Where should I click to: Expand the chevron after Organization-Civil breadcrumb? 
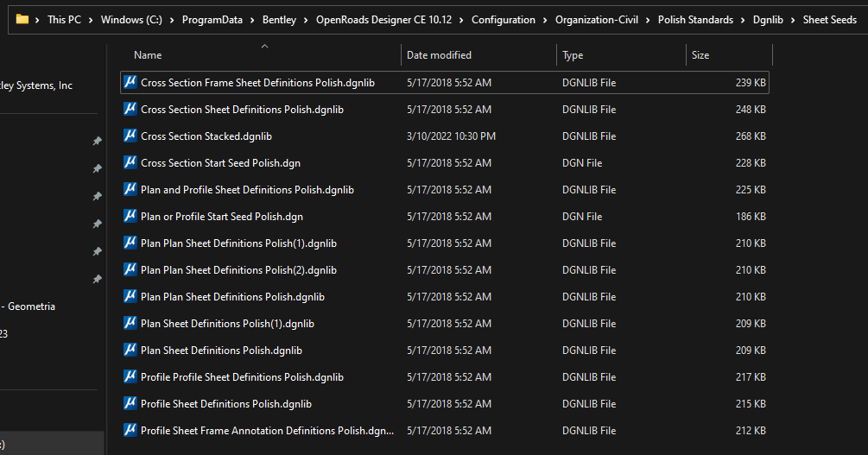click(648, 20)
